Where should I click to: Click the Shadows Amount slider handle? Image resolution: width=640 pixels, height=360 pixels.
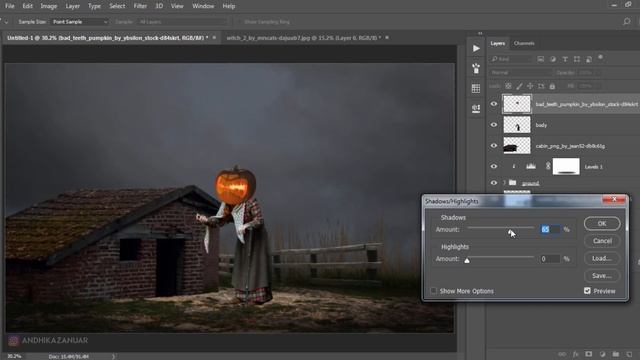point(510,232)
